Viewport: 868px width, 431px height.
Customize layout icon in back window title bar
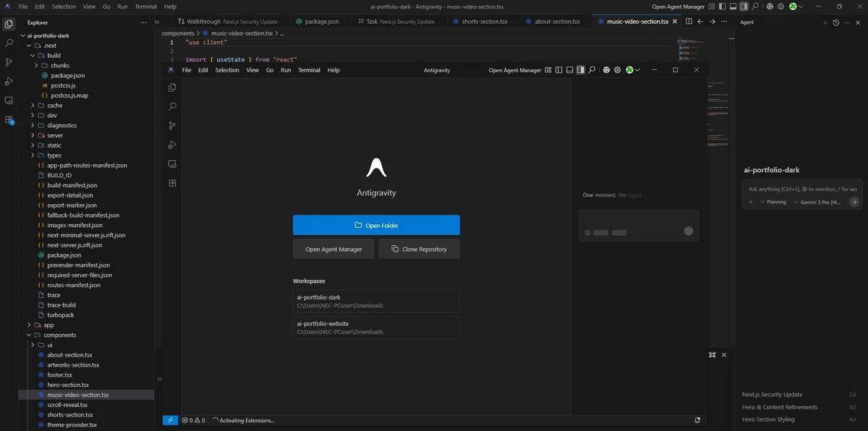(x=712, y=7)
